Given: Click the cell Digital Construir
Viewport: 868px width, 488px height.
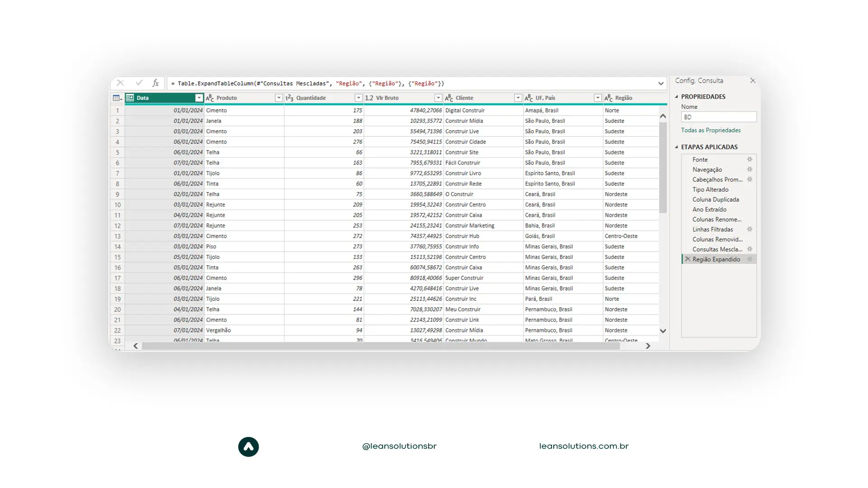Looking at the screenshot, I should (483, 110).
